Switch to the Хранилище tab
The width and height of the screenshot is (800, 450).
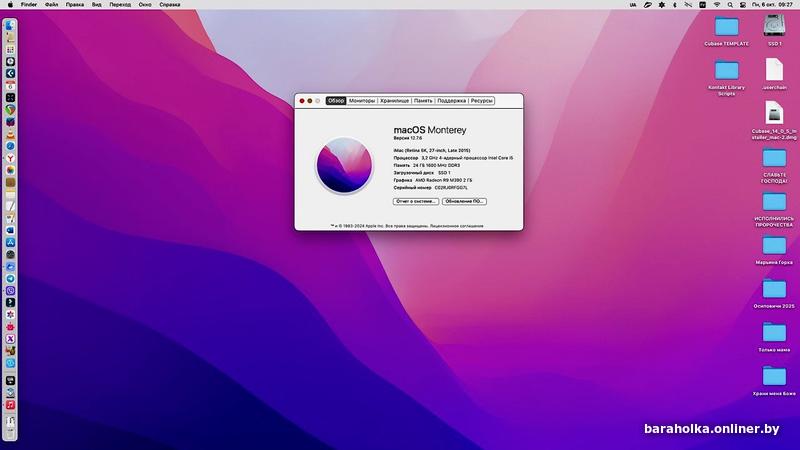394,101
